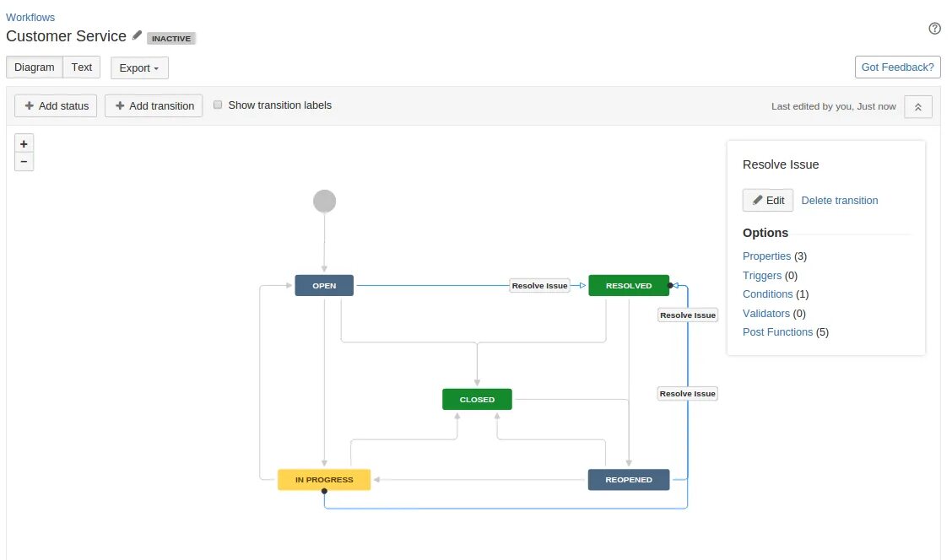
Task: Select the yellow IN PROGRESS status node
Action: 324,480
